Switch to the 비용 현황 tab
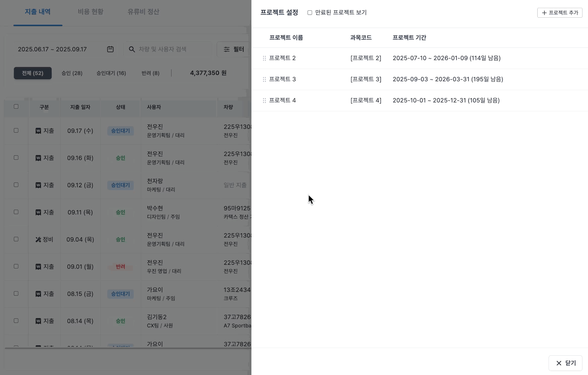Viewport: 588px width, 375px height. (x=91, y=12)
